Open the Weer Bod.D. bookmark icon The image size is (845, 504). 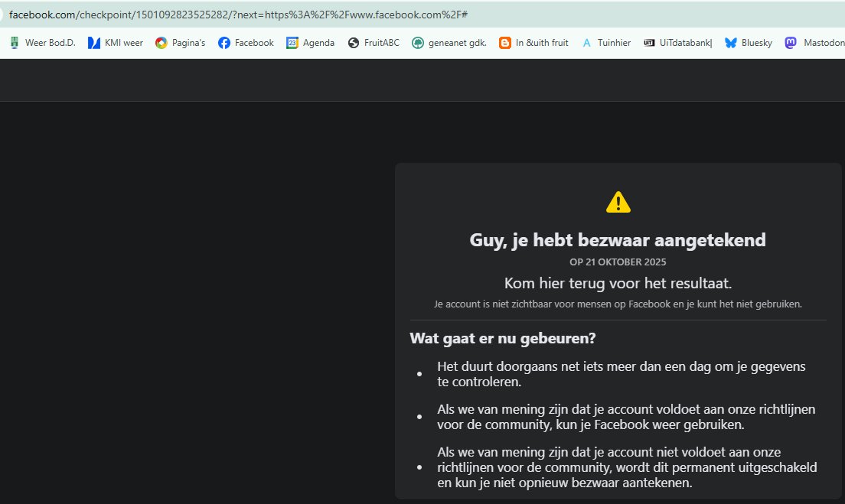[x=15, y=43]
